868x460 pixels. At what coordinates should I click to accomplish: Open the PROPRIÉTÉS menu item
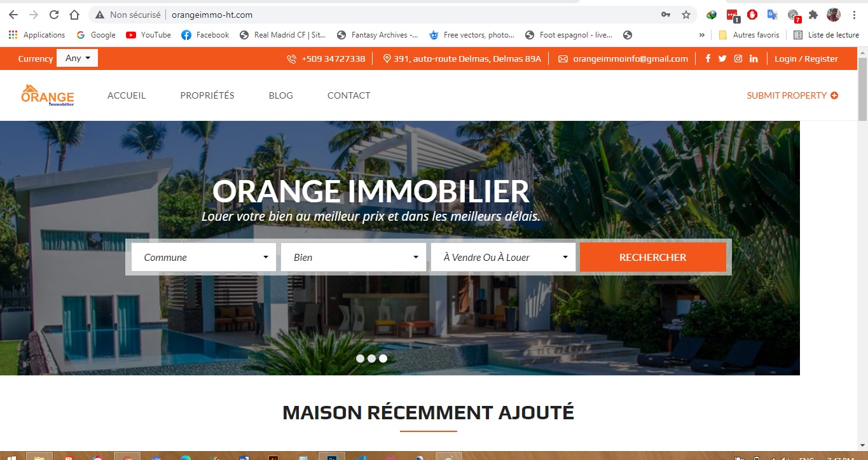coord(207,95)
